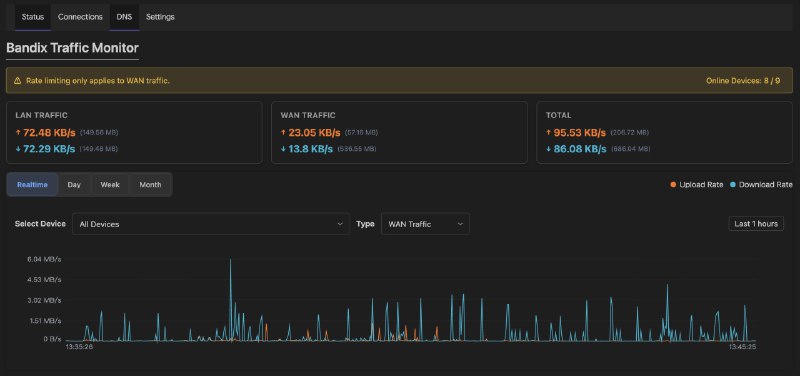Click the blue Download Rate legend dot

(733, 185)
